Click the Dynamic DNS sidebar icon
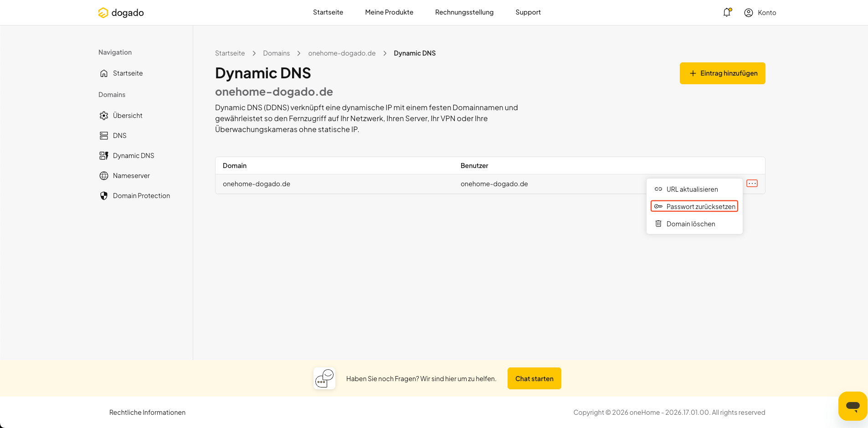The height and width of the screenshot is (428, 868). (x=104, y=156)
